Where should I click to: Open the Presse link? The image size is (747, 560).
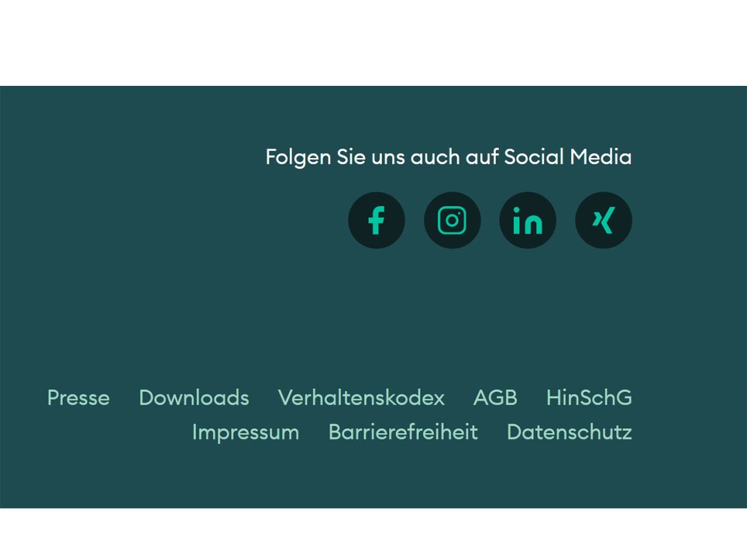pyautogui.click(x=78, y=398)
